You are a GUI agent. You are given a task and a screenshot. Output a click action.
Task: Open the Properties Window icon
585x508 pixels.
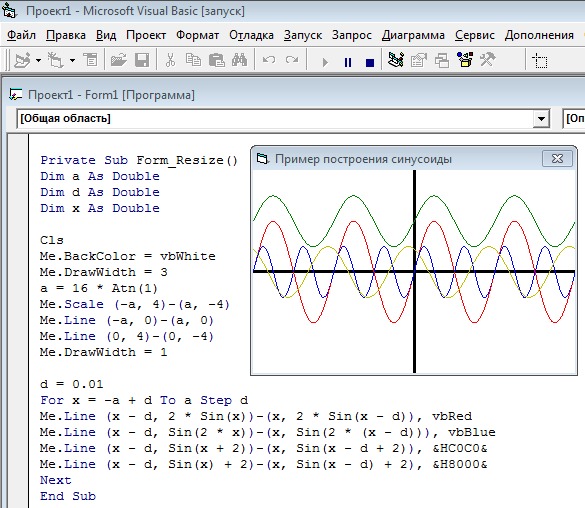coord(419,60)
